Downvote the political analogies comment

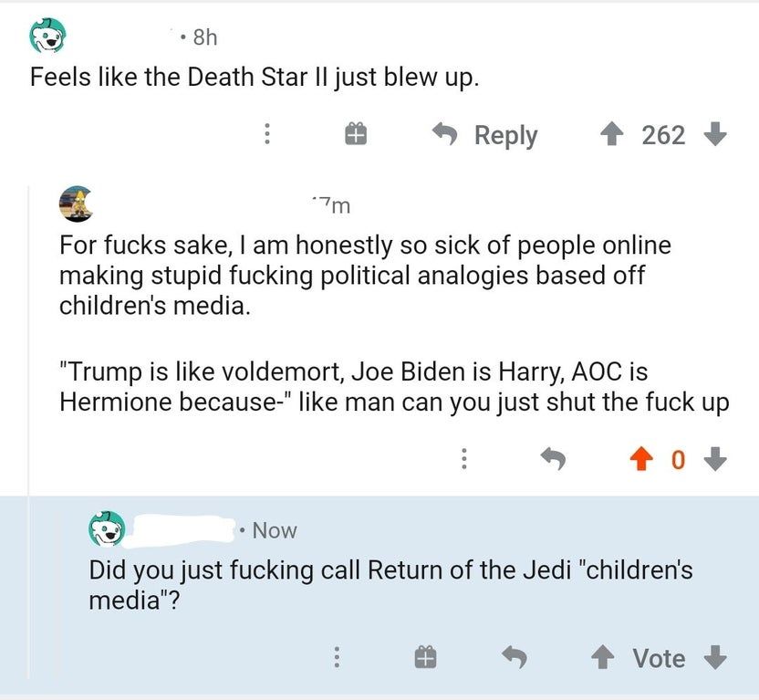[x=716, y=460]
